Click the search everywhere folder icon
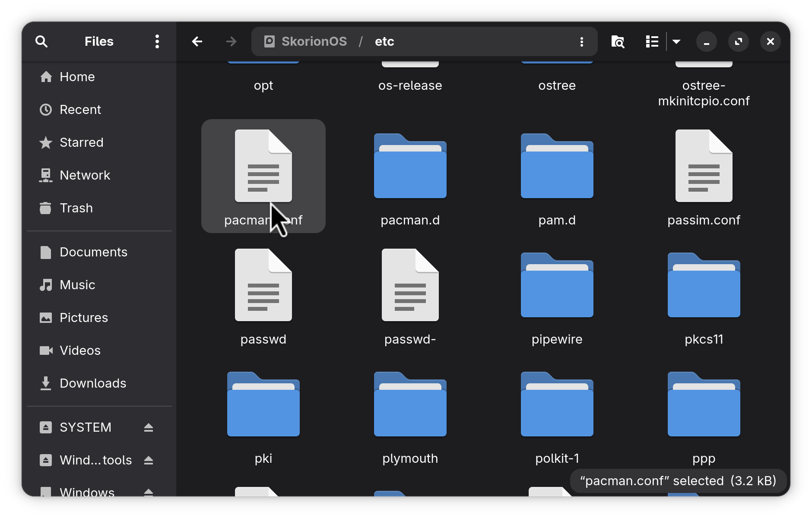Image resolution: width=812 pixels, height=518 pixels. click(618, 41)
